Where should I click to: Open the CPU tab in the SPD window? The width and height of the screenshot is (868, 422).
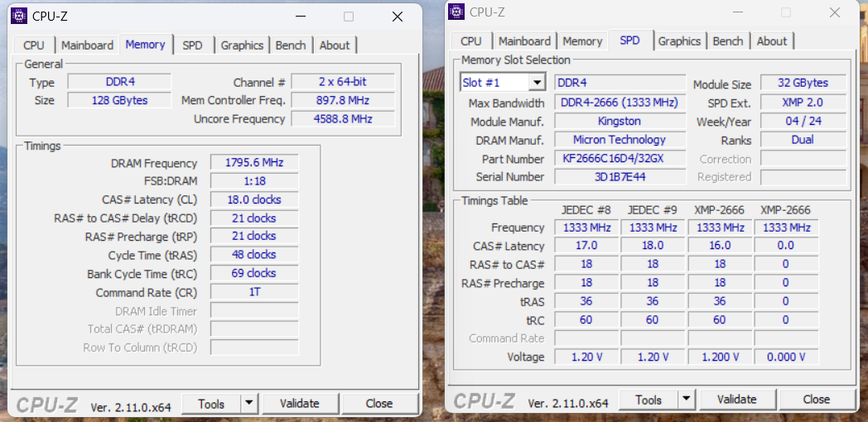tap(471, 41)
